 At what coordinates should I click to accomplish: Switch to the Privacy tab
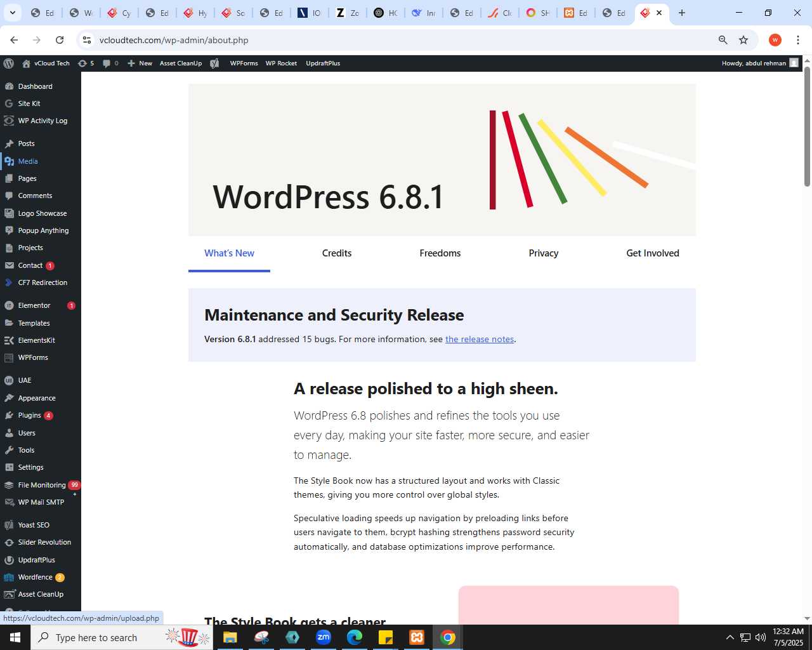click(x=544, y=253)
